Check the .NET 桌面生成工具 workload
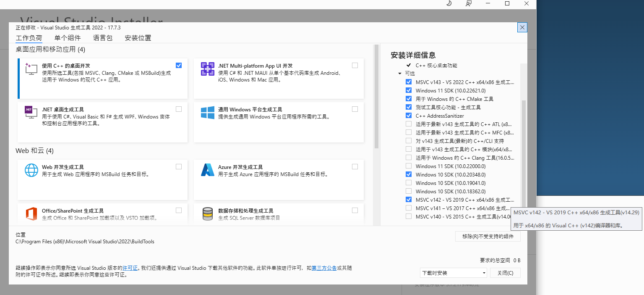Screen dimensions: 644x295 tap(179, 109)
